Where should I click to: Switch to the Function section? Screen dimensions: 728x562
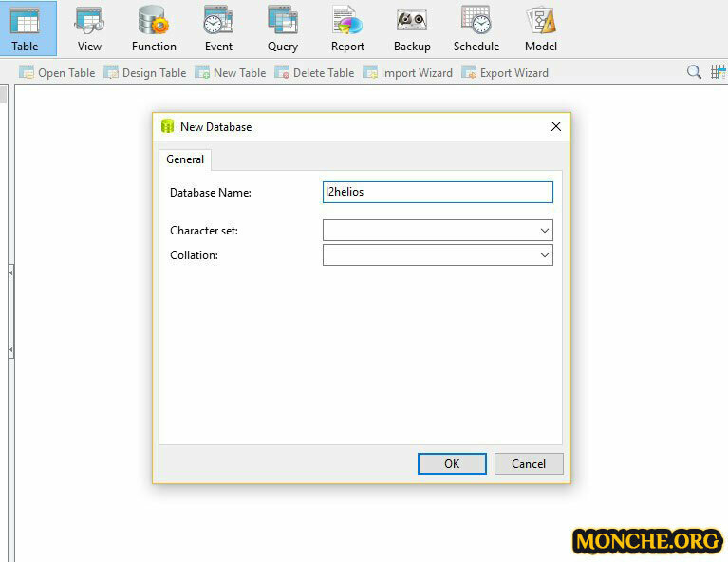coord(154,28)
